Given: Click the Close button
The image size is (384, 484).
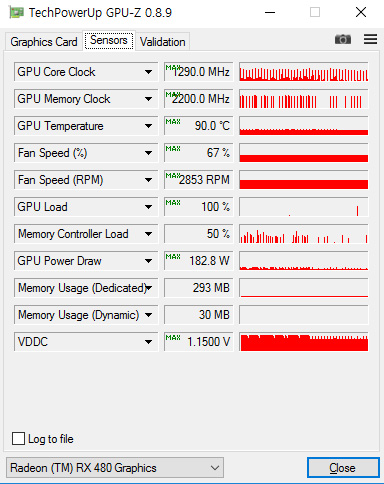Looking at the screenshot, I should 343,468.
